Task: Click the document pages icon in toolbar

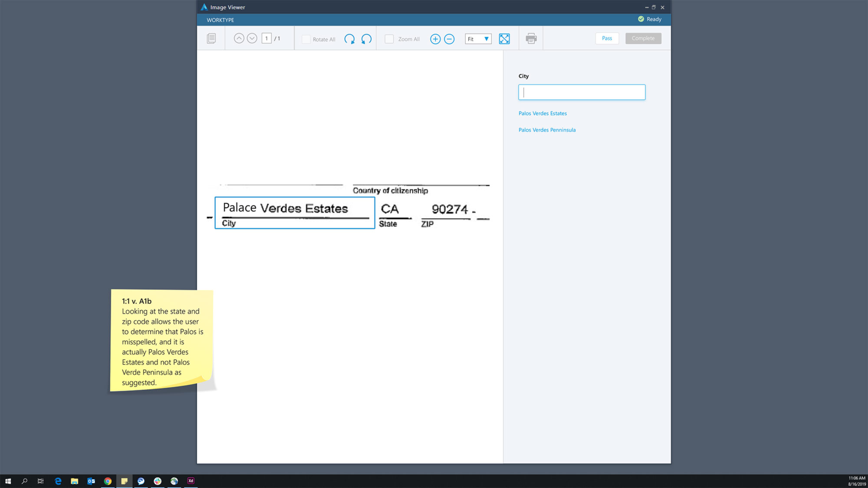Action: [x=211, y=39]
